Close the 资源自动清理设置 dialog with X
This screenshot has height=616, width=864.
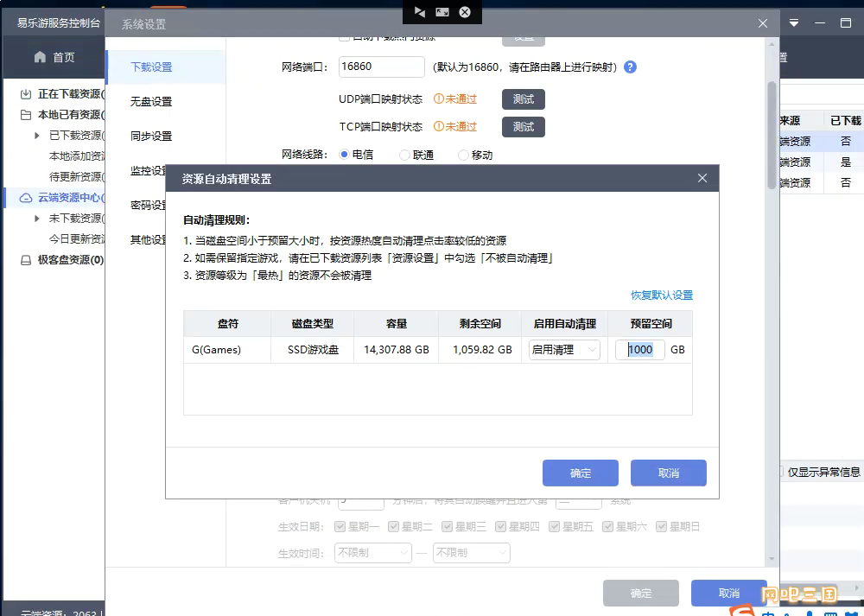coord(702,179)
